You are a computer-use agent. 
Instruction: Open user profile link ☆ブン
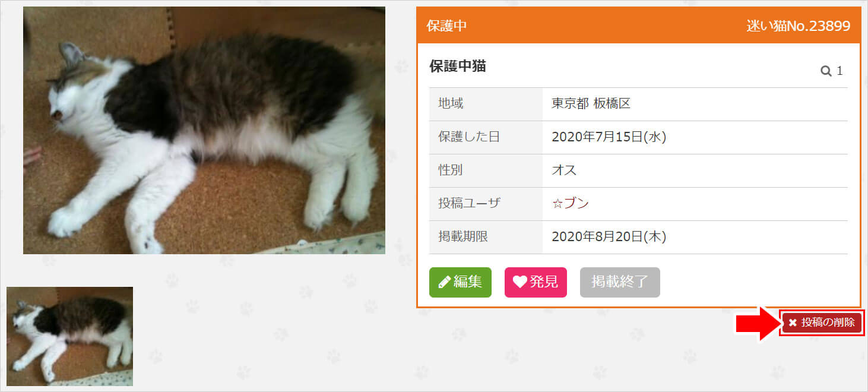pyautogui.click(x=571, y=204)
